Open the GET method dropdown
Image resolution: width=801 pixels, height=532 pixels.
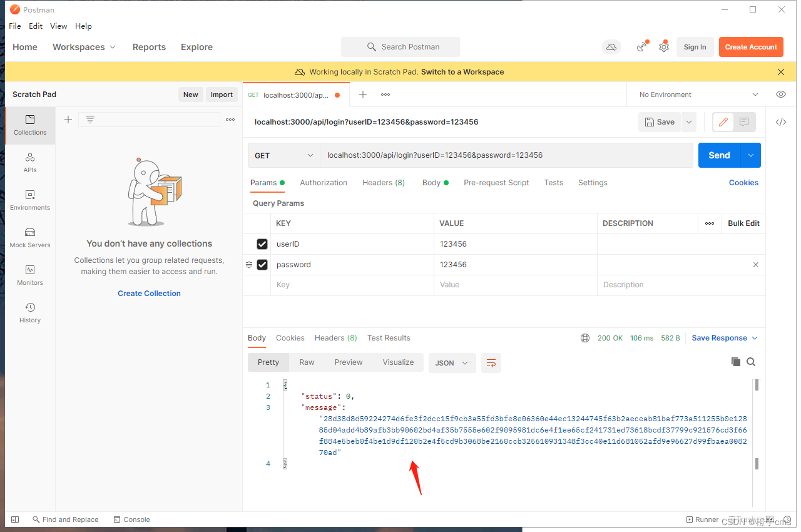[x=284, y=155]
